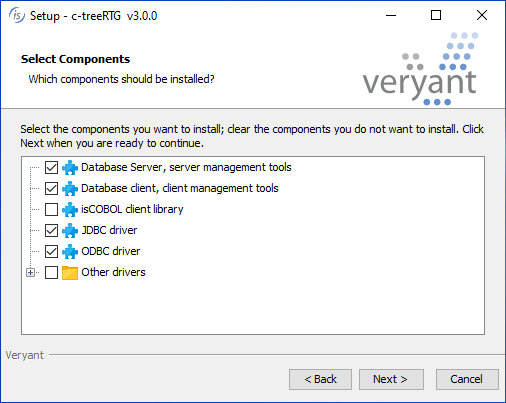This screenshot has height=403, width=506.
Task: Select the Database client, client management tools item
Action: tap(180, 188)
